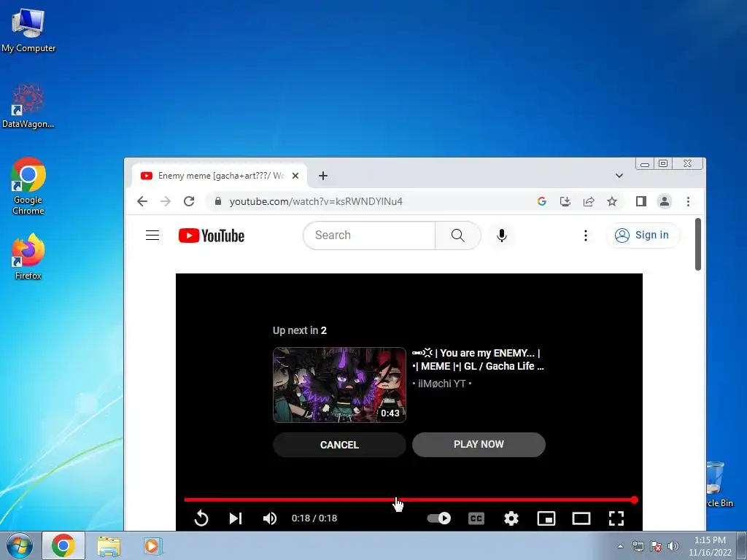Viewport: 747px width, 560px height.
Task: Select the Recycle Bin desktop icon
Action: pyautogui.click(x=719, y=484)
